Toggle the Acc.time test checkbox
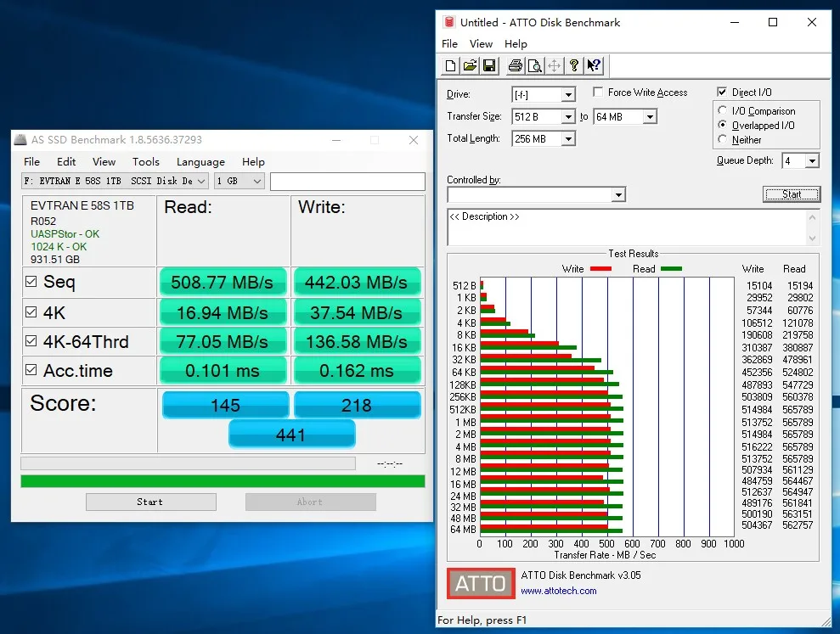The image size is (840, 634). pos(31,370)
